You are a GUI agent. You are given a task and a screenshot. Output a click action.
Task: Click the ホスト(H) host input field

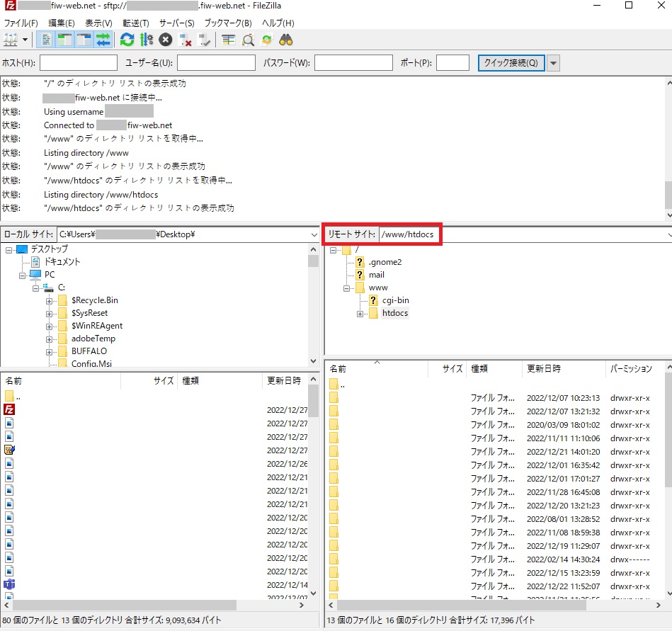(79, 62)
